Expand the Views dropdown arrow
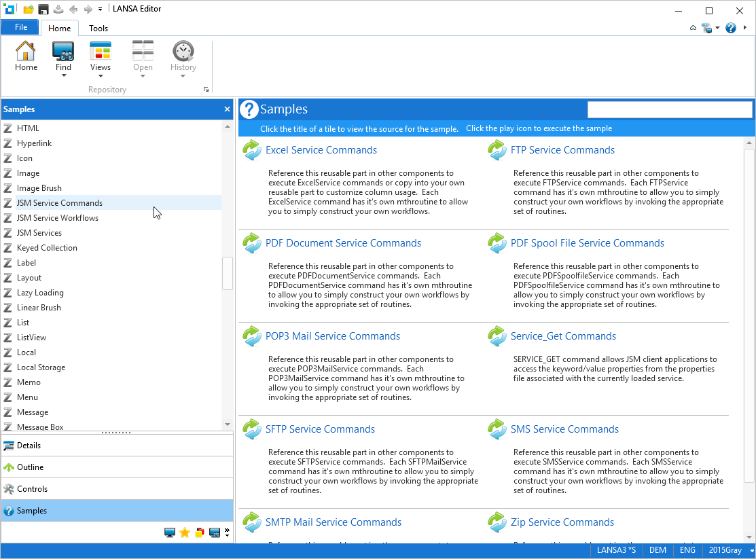Screen dimensions: 756x559 click(101, 75)
